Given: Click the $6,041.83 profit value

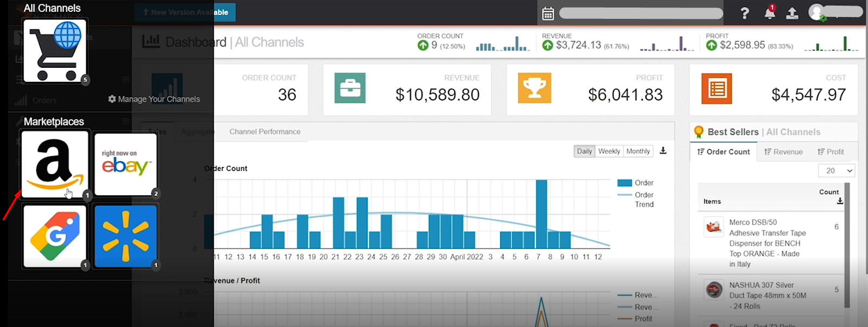Looking at the screenshot, I should click(x=626, y=95).
